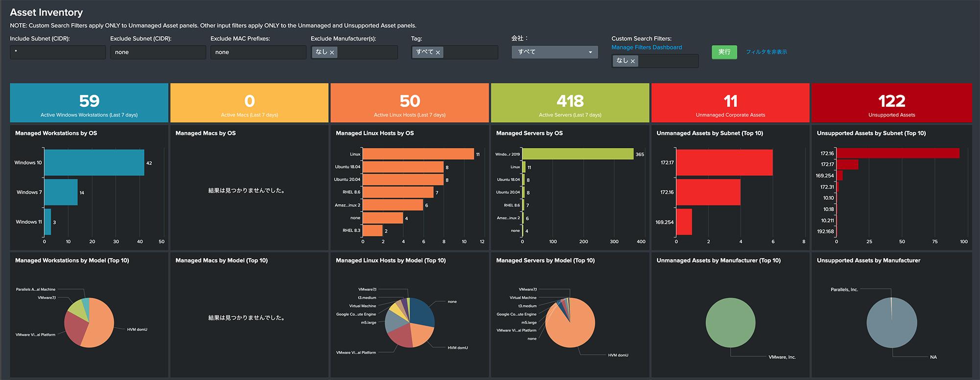
Task: Click the Windows 10 bar in Managed Workstations
Action: (94, 163)
